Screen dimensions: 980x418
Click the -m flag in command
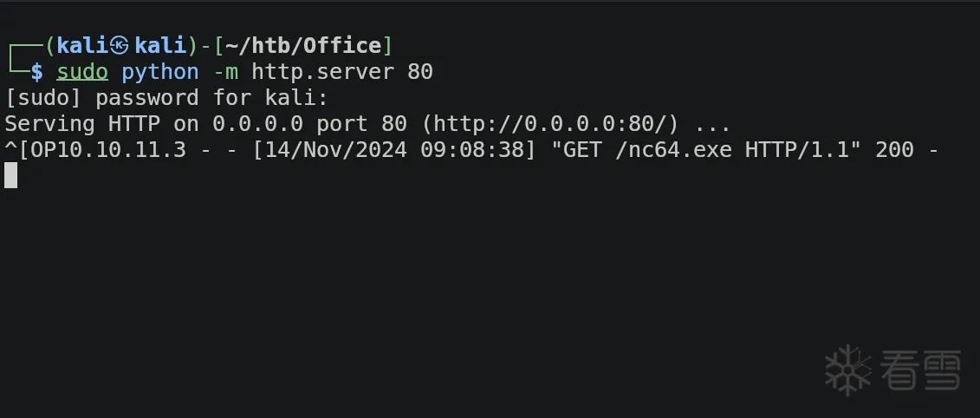[x=225, y=73]
